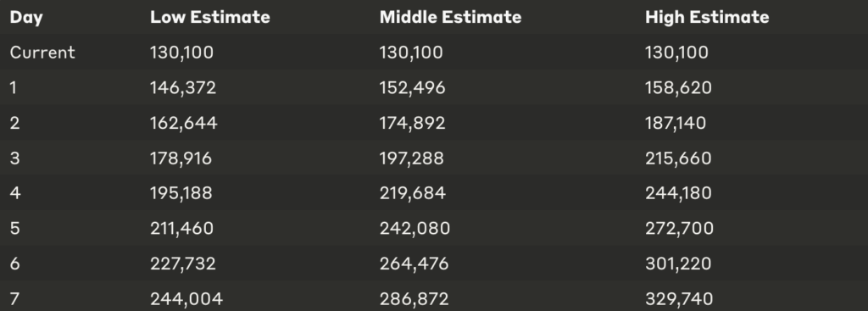Select the cell showing 215,660
Screen dimensions: 868x311
coord(678,158)
